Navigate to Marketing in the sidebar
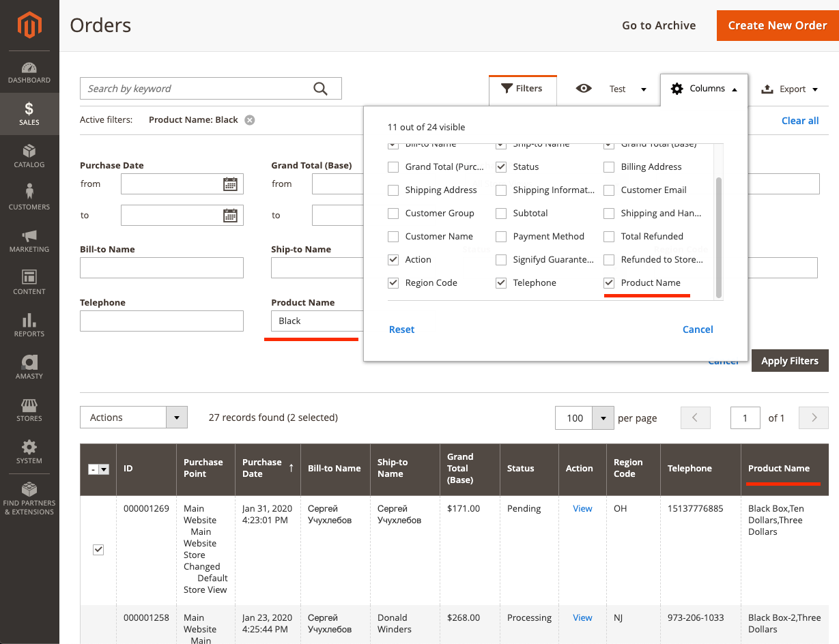 [x=29, y=241]
